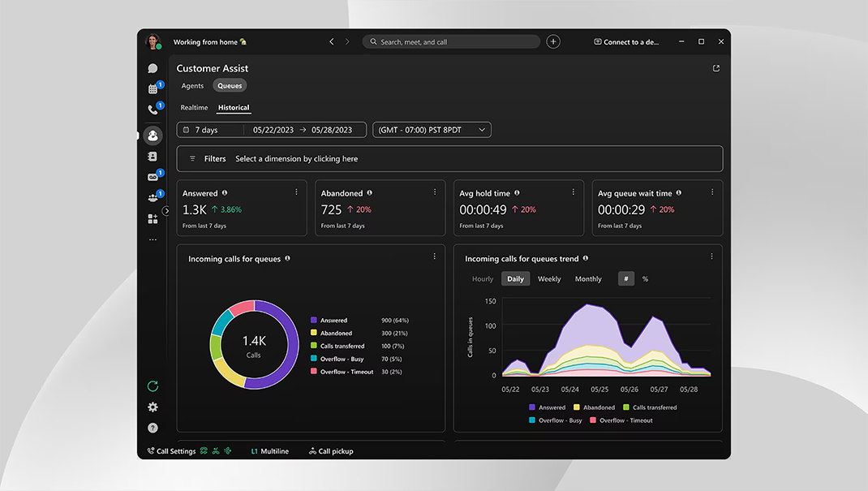The height and width of the screenshot is (491, 868).
Task: Click Select a dimension by clicking here
Action: click(x=297, y=159)
